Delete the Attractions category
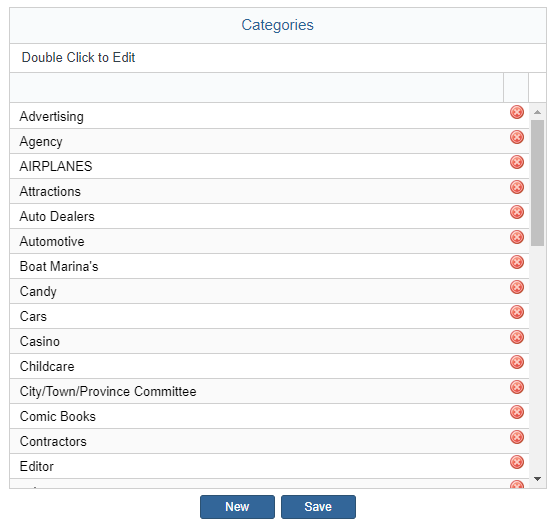Screen dimensions: 551x519 tap(517, 187)
